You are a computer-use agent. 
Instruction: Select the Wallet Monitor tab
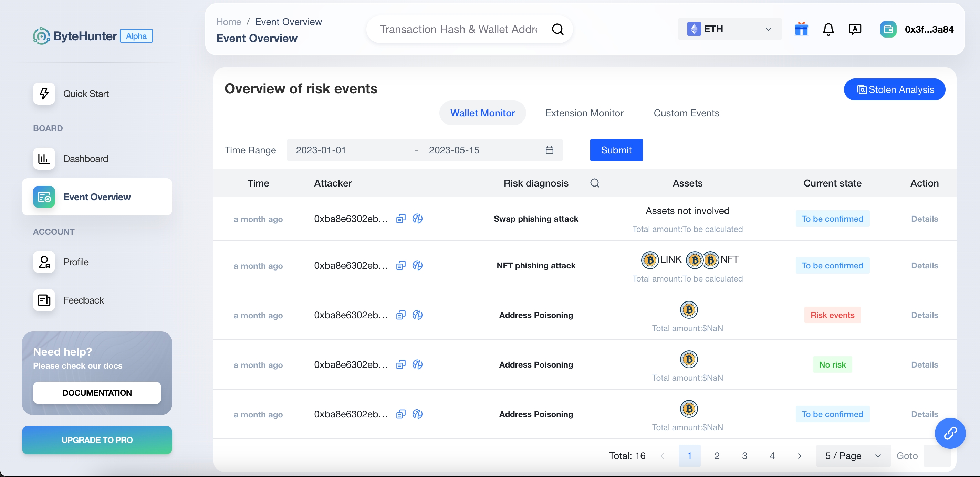[482, 113]
